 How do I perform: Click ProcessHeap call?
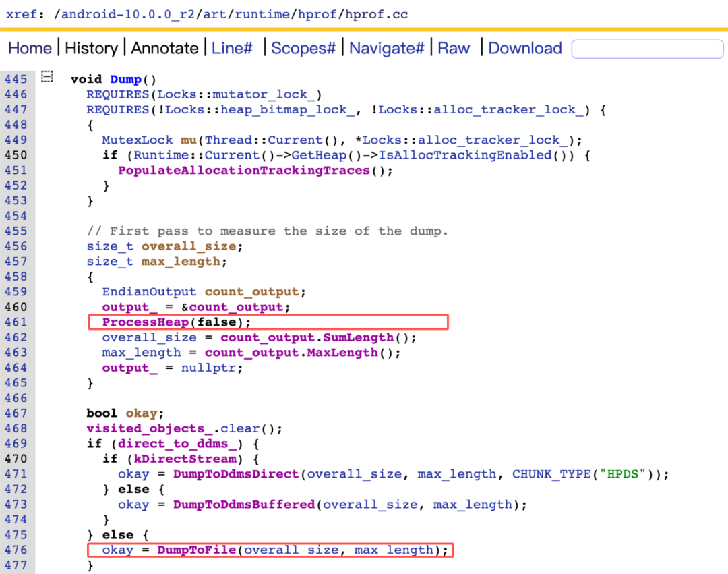point(146,322)
